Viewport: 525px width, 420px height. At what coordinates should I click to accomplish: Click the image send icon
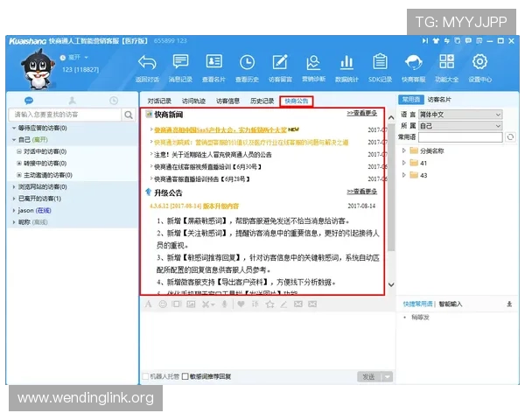(x=191, y=304)
